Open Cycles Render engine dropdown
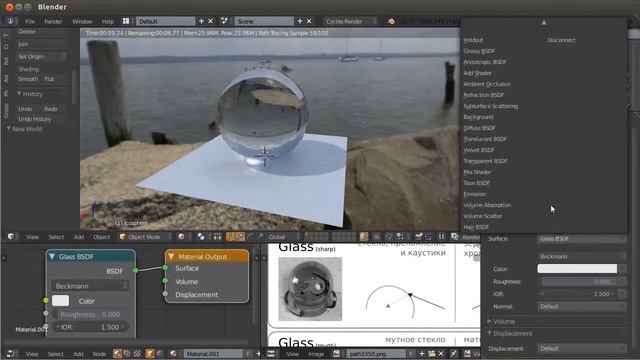 (x=350, y=21)
